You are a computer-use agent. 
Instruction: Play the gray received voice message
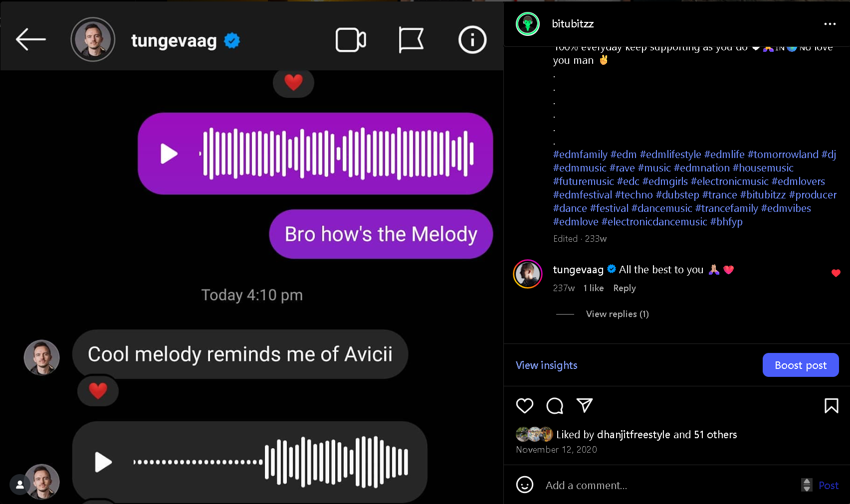click(103, 462)
